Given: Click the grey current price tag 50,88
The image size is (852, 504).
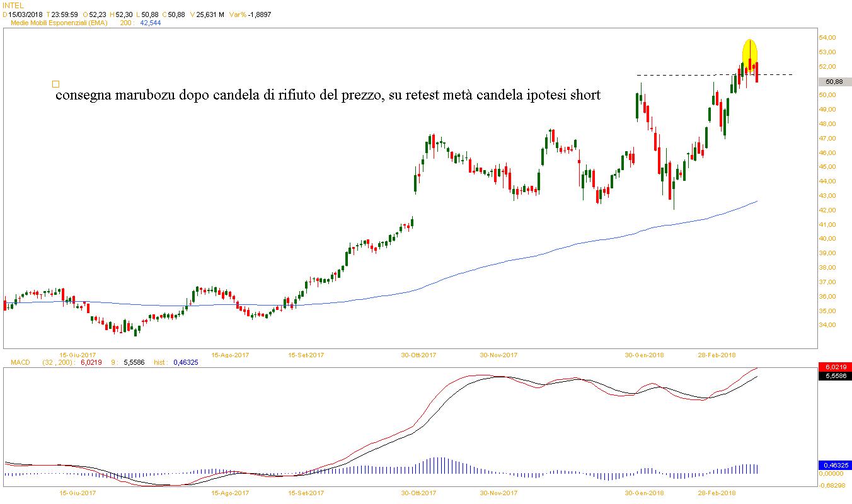Looking at the screenshot, I should coord(834,81).
